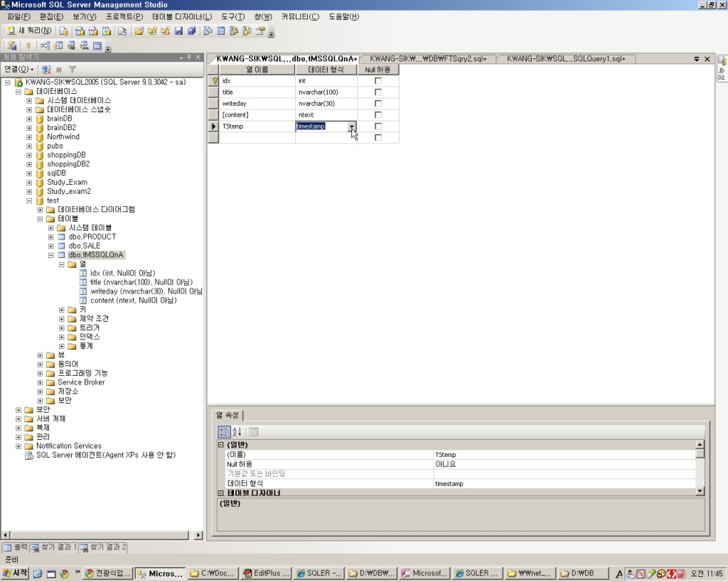Click the New Query (새 쿼리) button
This screenshot has height=582, width=728.
[28, 31]
